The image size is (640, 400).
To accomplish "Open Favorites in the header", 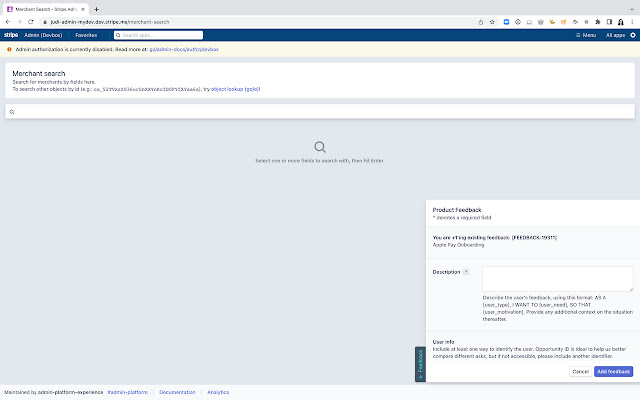I will point(86,35).
